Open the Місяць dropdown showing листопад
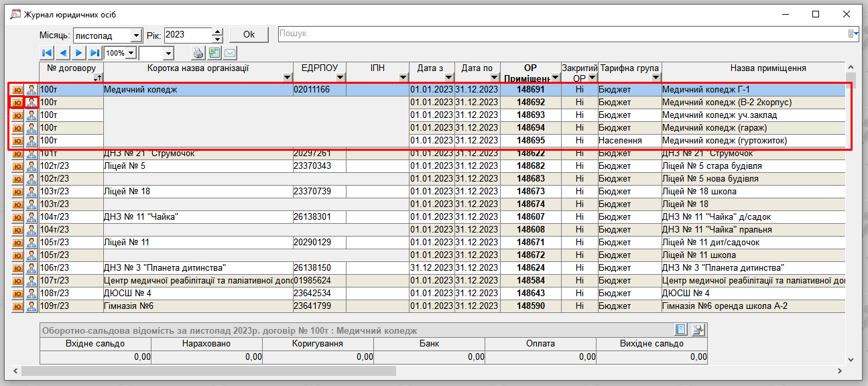868x386 pixels. [x=137, y=36]
